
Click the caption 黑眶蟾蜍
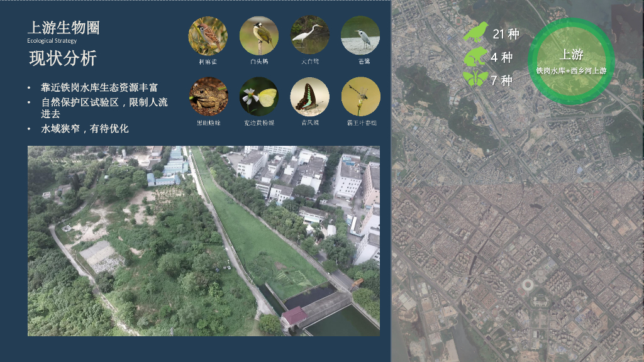209,123
